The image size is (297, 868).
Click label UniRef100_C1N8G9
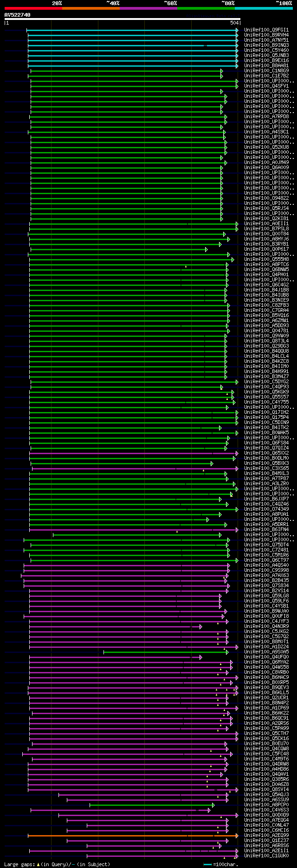(266, 71)
